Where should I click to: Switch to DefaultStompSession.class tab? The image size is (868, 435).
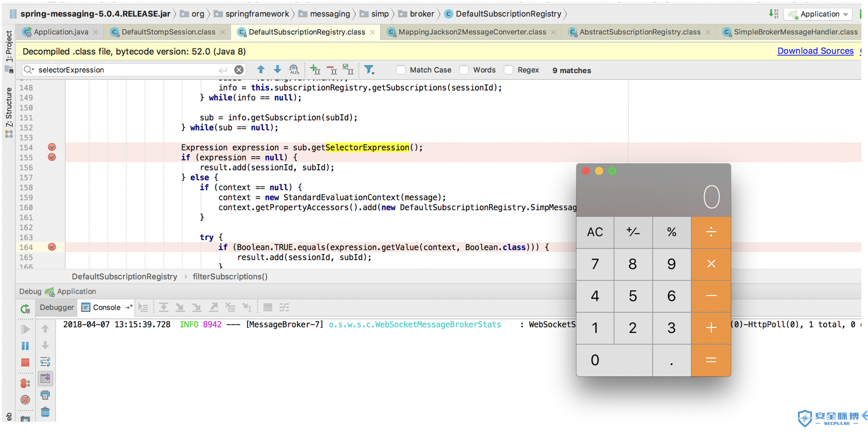click(x=168, y=32)
